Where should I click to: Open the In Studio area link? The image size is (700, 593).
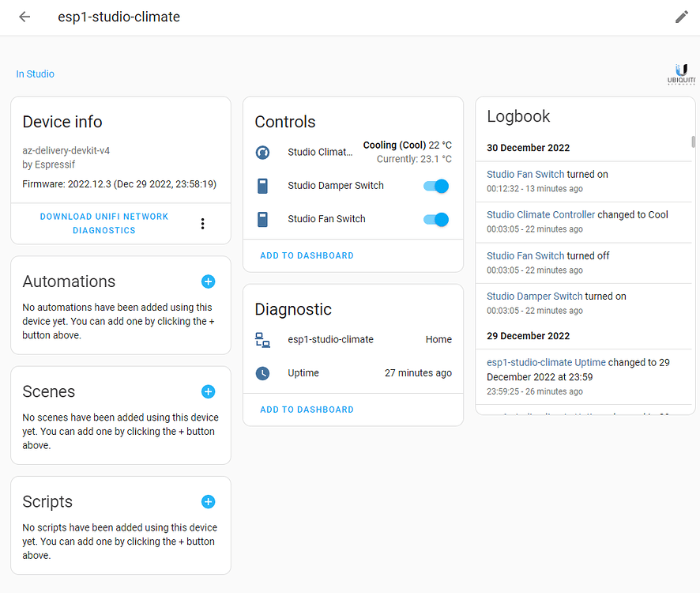pyautogui.click(x=35, y=74)
